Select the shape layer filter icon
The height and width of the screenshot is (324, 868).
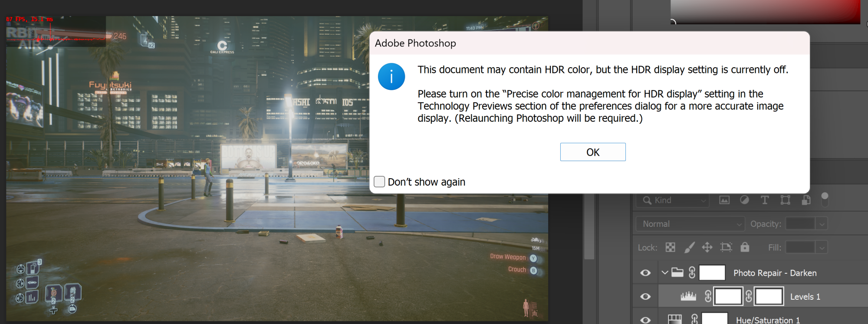click(x=785, y=200)
